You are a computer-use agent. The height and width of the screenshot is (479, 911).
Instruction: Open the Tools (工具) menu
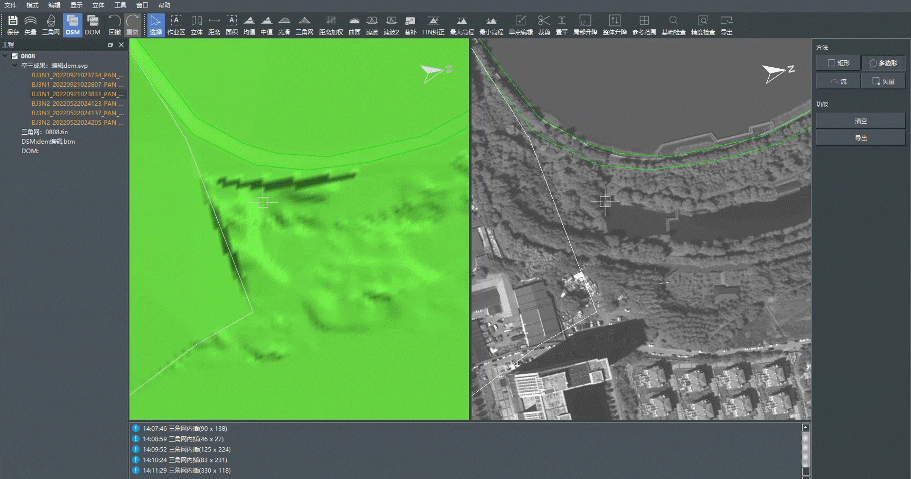[x=120, y=5]
